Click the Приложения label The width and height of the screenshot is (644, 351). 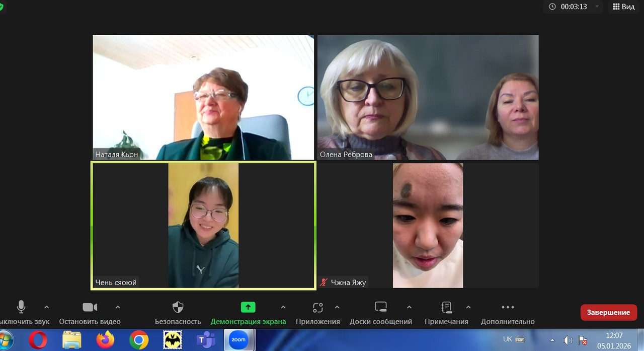(317, 321)
